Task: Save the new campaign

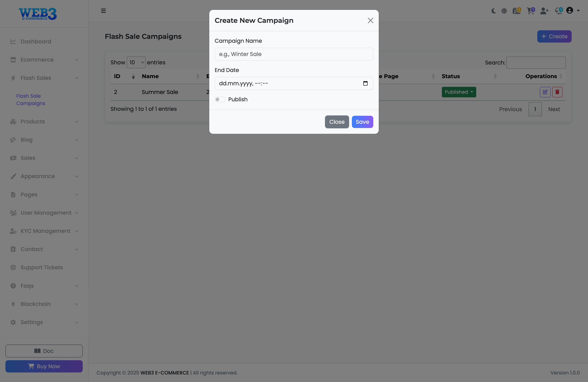Action: pos(362,122)
